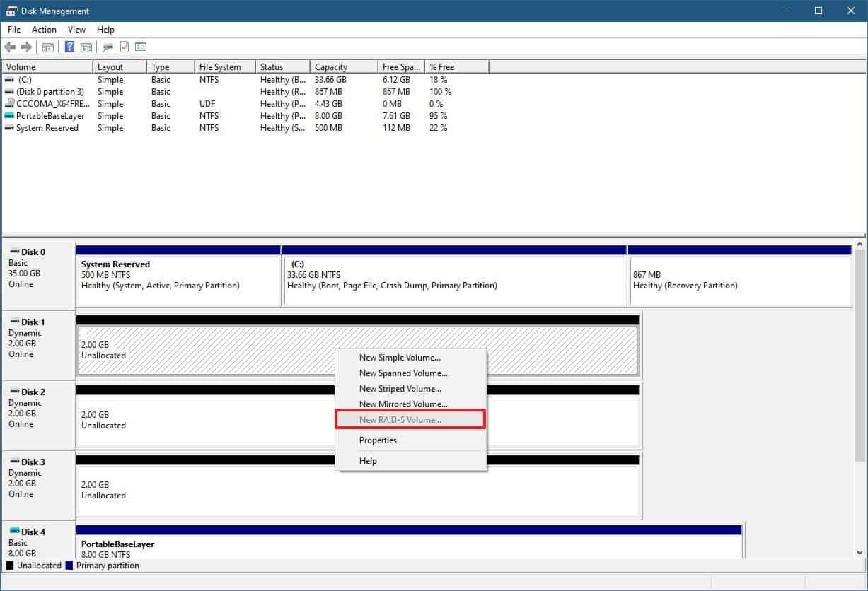Image resolution: width=868 pixels, height=591 pixels.
Task: Sort by the File System column header
Action: tap(225, 67)
